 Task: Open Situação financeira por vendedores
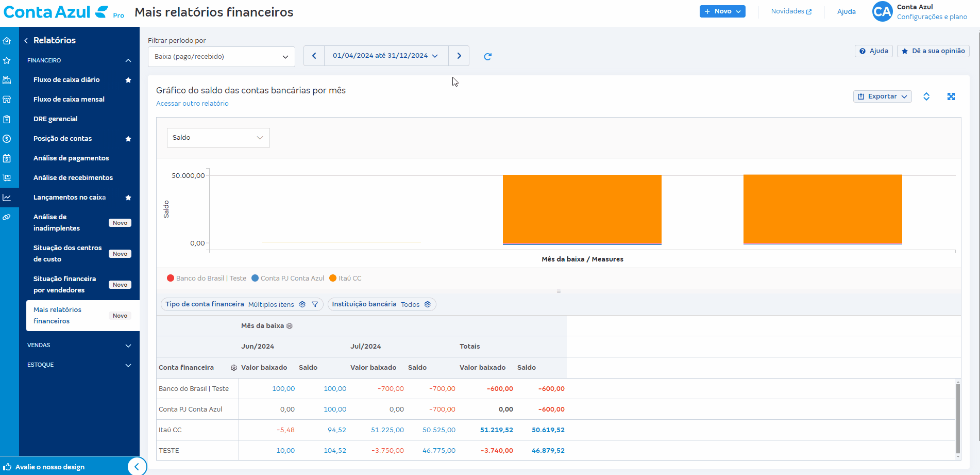coord(64,284)
